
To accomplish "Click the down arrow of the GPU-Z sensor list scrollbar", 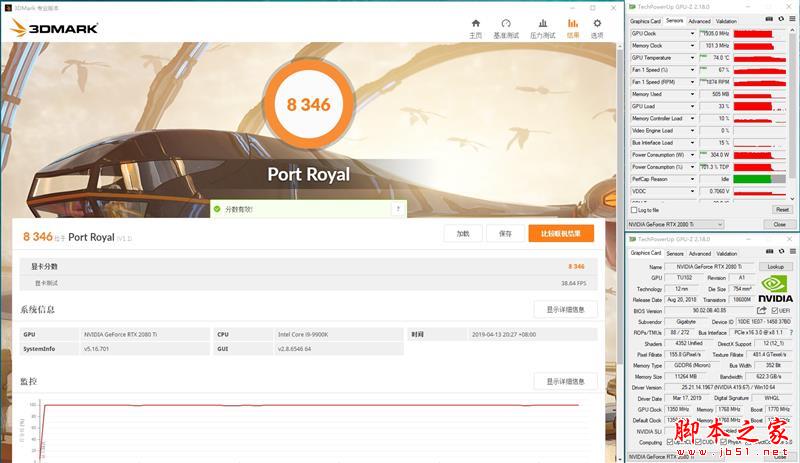I will click(x=792, y=199).
